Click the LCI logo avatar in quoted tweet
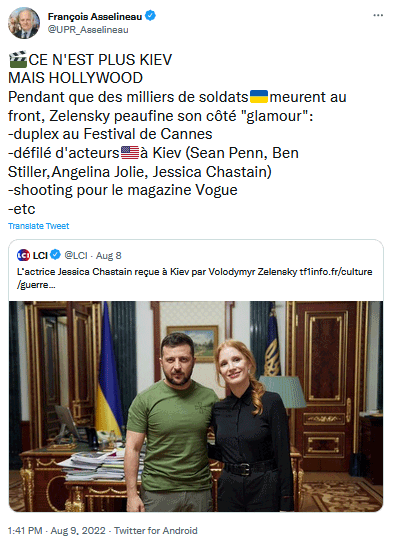This screenshot has width=393, height=541. 23,255
